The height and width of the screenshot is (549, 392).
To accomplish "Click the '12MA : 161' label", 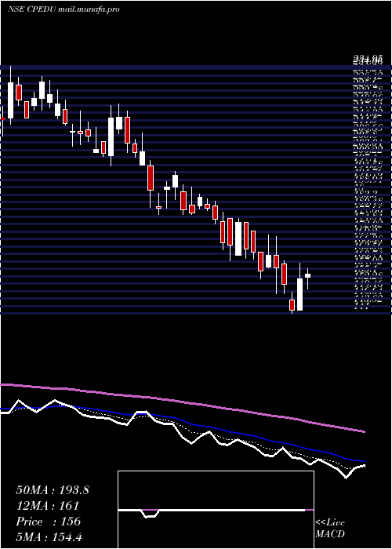I will [x=47, y=506].
